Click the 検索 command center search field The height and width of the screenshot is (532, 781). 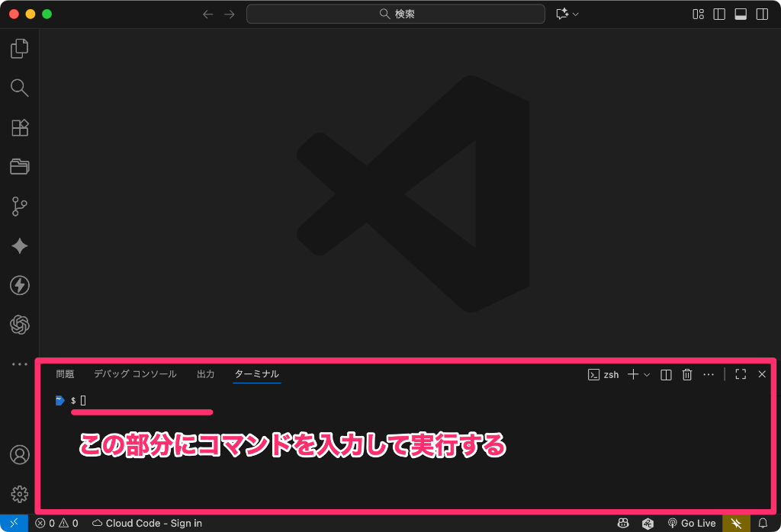point(396,14)
